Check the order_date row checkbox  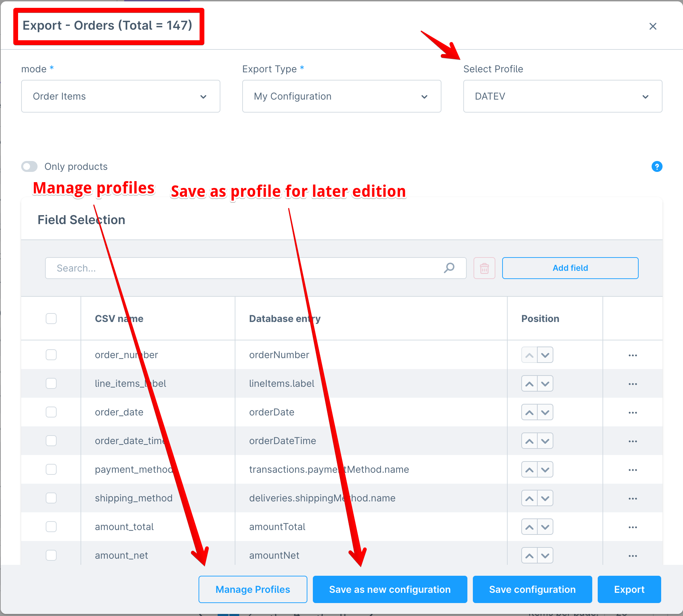click(51, 412)
